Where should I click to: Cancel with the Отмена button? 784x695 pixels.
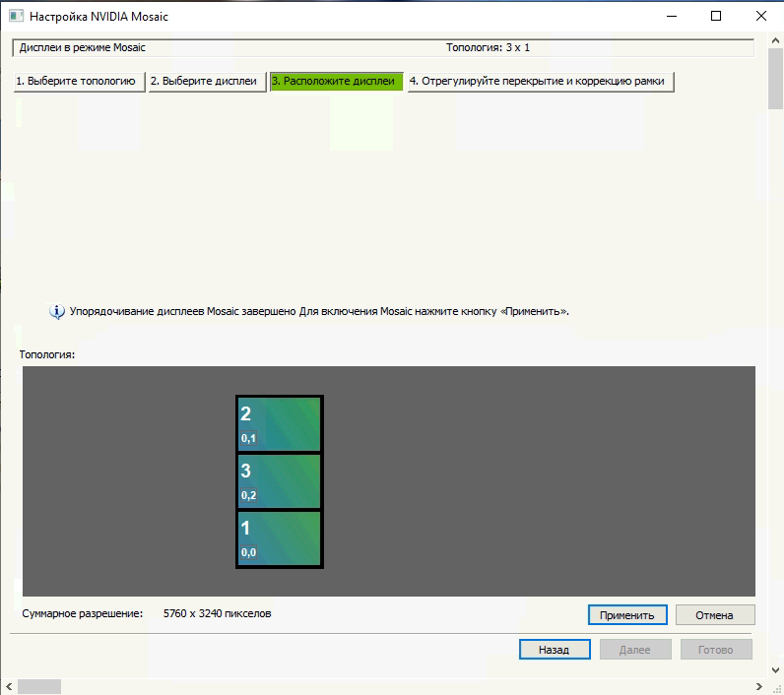point(714,615)
